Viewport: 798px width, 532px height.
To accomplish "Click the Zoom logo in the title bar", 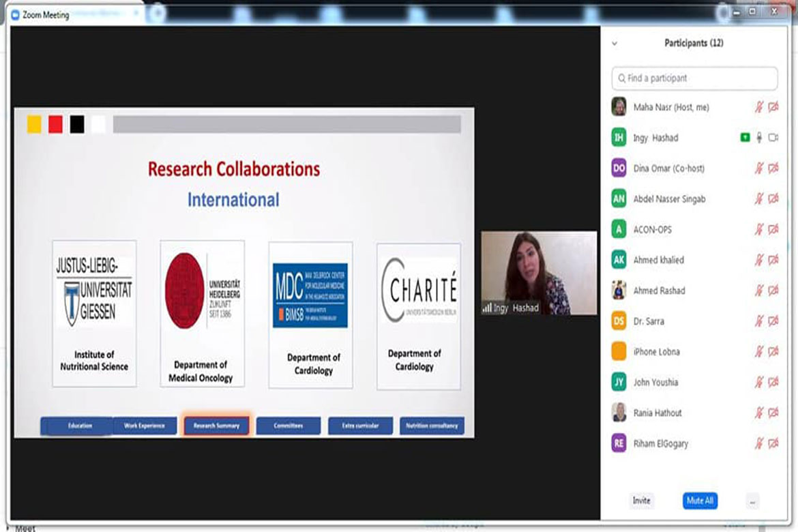I will click(15, 15).
